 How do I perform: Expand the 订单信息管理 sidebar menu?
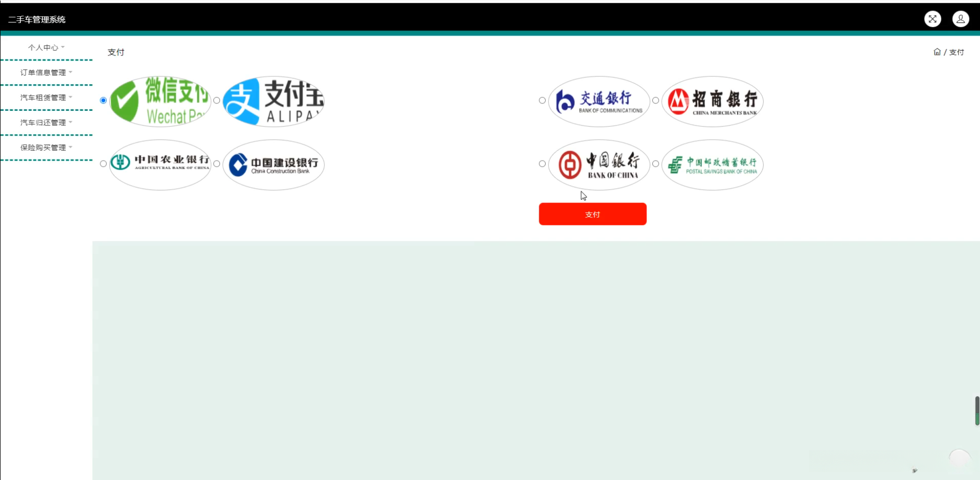(47, 73)
